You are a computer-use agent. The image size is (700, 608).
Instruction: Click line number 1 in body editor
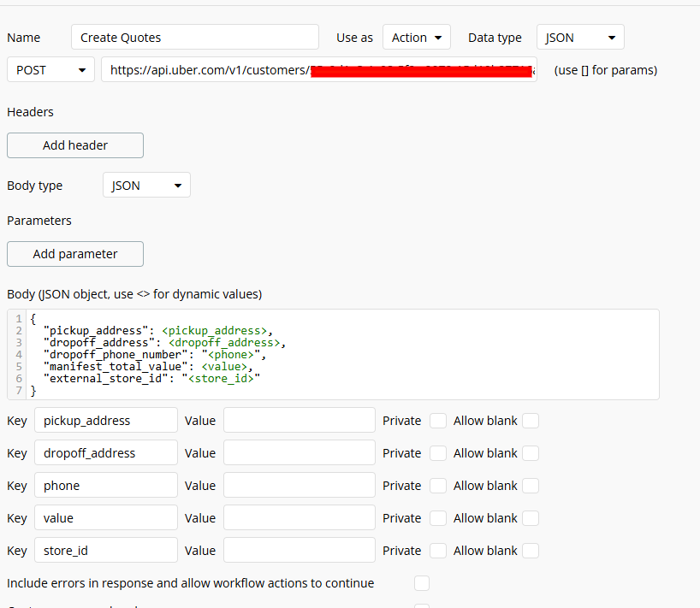pyautogui.click(x=19, y=319)
